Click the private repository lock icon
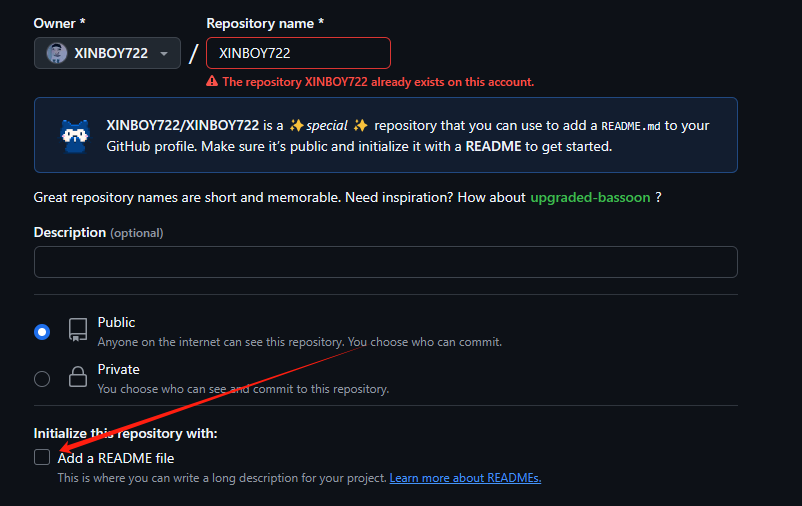 point(78,377)
